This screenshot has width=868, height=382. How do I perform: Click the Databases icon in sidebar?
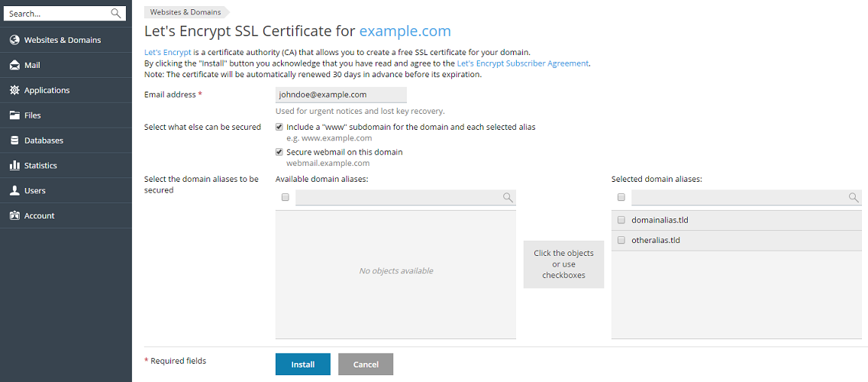(x=15, y=141)
